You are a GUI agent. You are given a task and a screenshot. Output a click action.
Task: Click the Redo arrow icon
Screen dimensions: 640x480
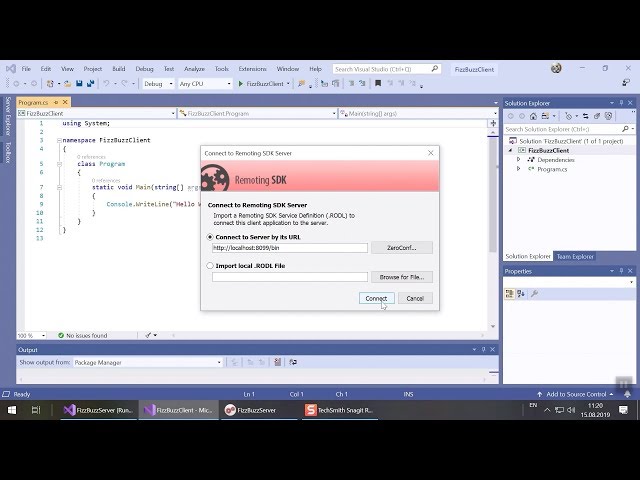click(124, 84)
